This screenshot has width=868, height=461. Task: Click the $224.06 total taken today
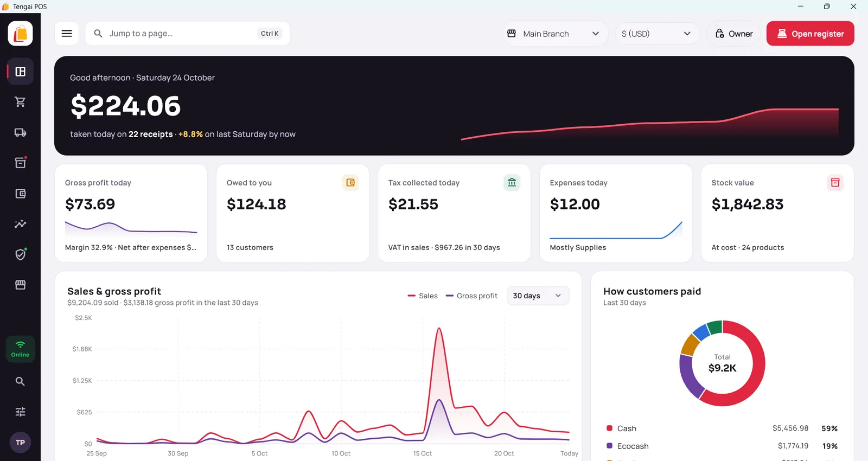point(126,106)
